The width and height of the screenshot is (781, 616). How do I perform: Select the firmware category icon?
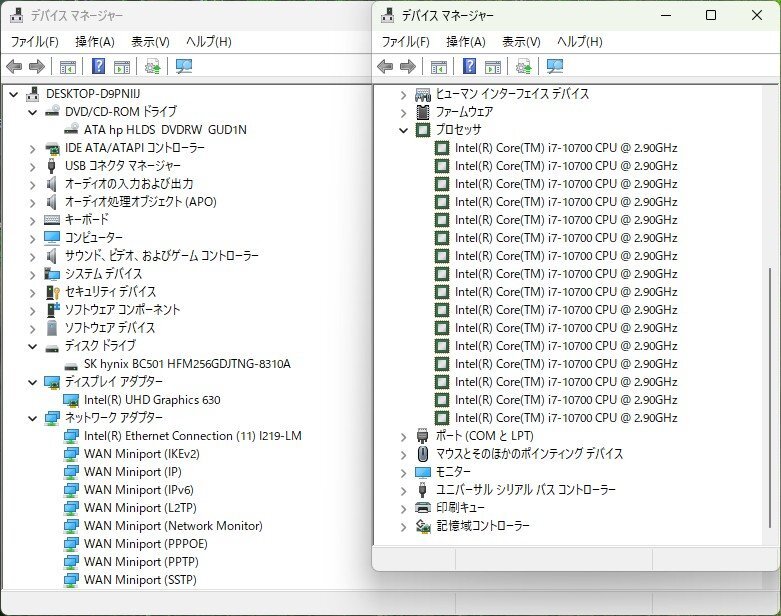(422, 112)
